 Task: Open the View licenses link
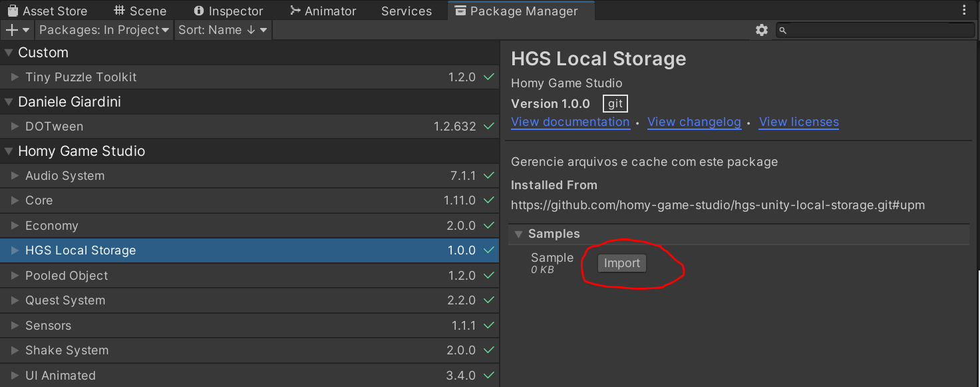pos(798,122)
